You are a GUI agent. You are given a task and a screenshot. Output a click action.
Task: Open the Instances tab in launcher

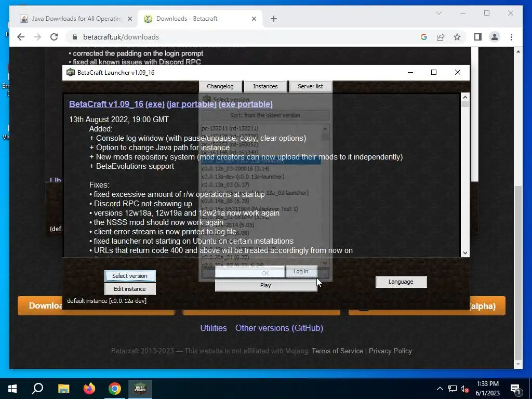pyautogui.click(x=265, y=86)
